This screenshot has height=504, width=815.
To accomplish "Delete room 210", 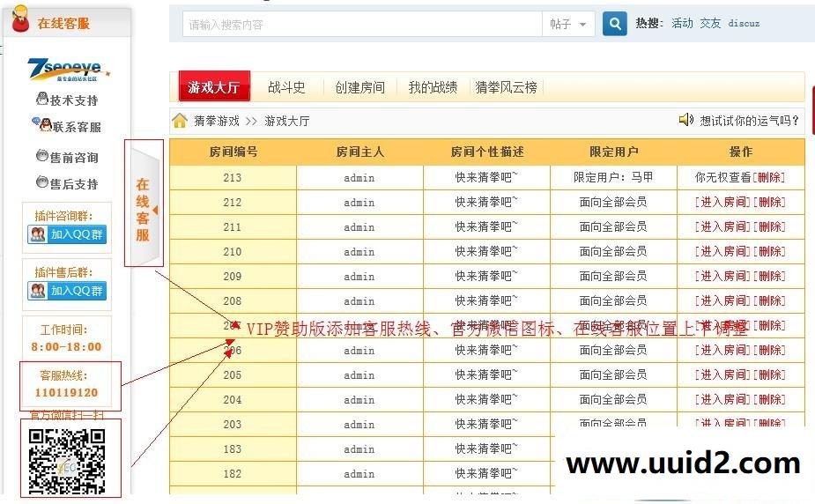I will coord(768,251).
